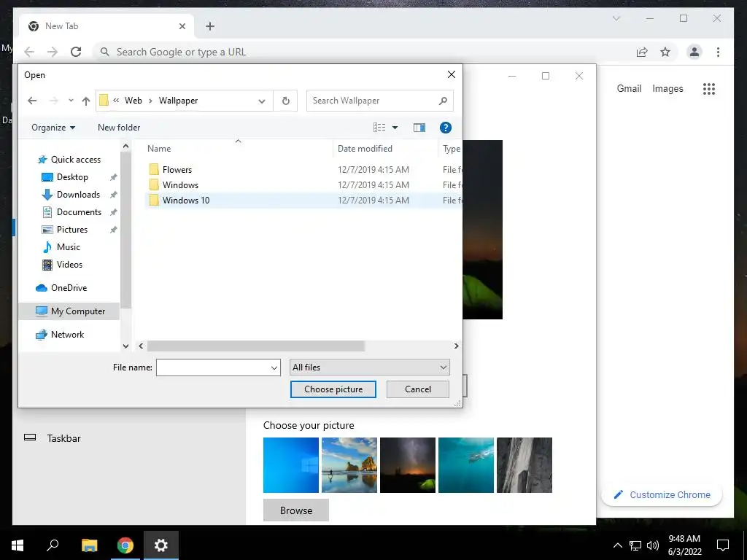This screenshot has height=560, width=747.
Task: Click the forward arrow in Open dialog
Action: point(53,101)
